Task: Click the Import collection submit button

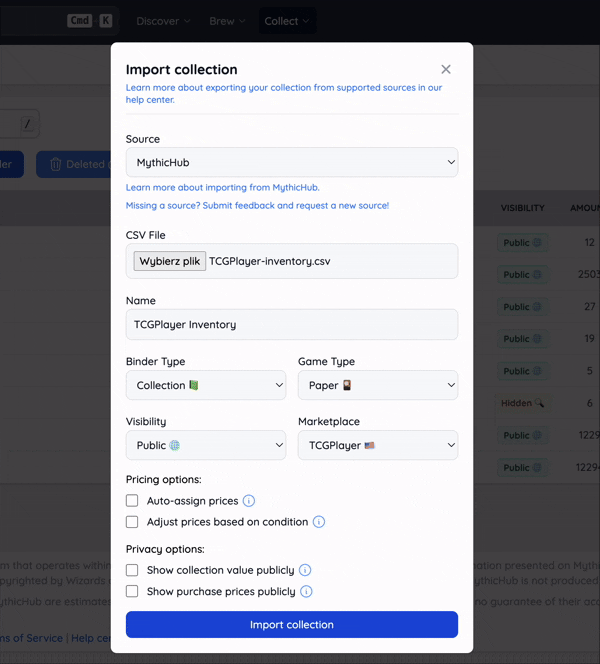Action: pos(291,625)
